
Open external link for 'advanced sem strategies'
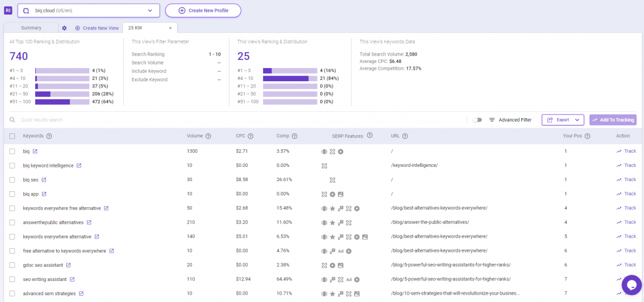[81, 293]
